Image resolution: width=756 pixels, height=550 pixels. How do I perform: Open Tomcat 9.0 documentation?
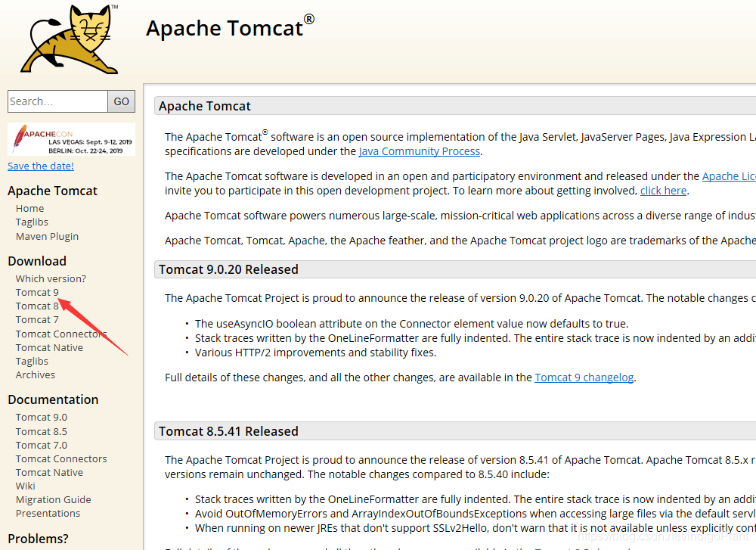42,418
